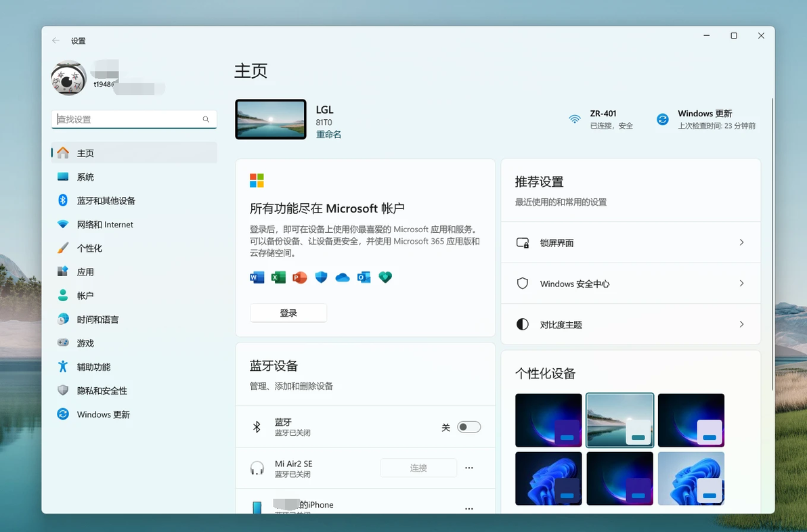Click the vertical scrollbar of settings page
This screenshot has width=807, height=532.
[772, 244]
